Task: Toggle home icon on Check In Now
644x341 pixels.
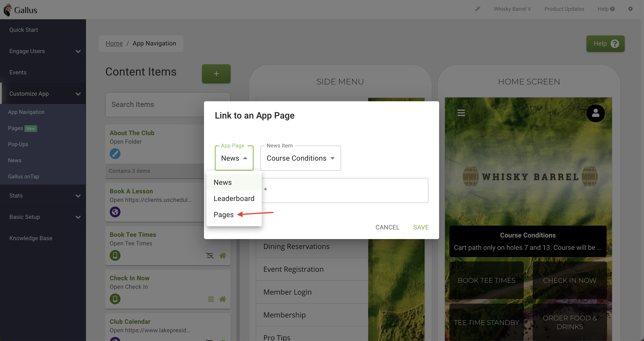Action: coord(223,299)
